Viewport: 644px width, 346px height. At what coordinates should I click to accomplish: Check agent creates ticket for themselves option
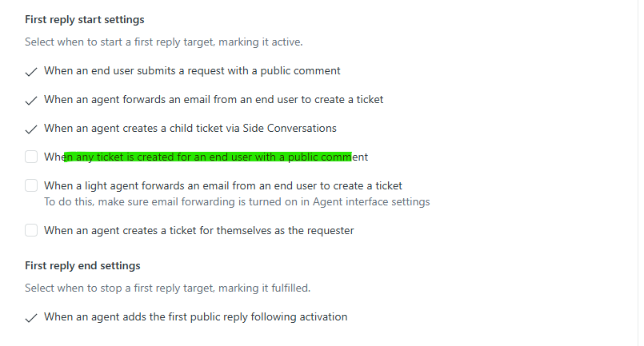point(31,231)
